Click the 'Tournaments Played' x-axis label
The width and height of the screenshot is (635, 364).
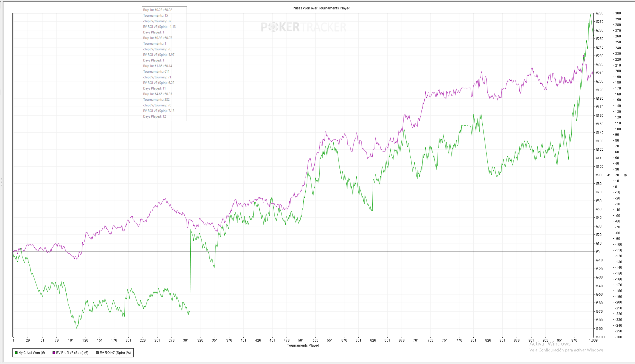[303, 346]
